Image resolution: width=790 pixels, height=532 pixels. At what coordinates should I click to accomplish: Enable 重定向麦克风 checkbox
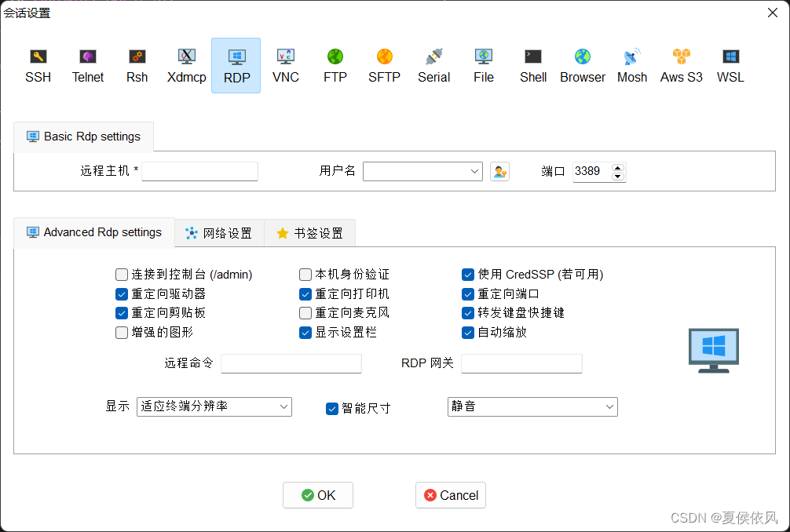[305, 313]
